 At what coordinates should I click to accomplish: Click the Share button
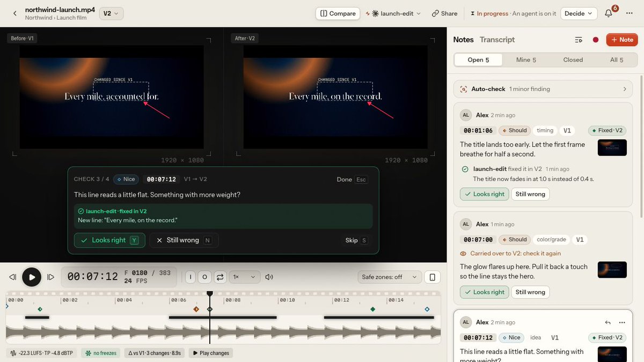coord(445,13)
